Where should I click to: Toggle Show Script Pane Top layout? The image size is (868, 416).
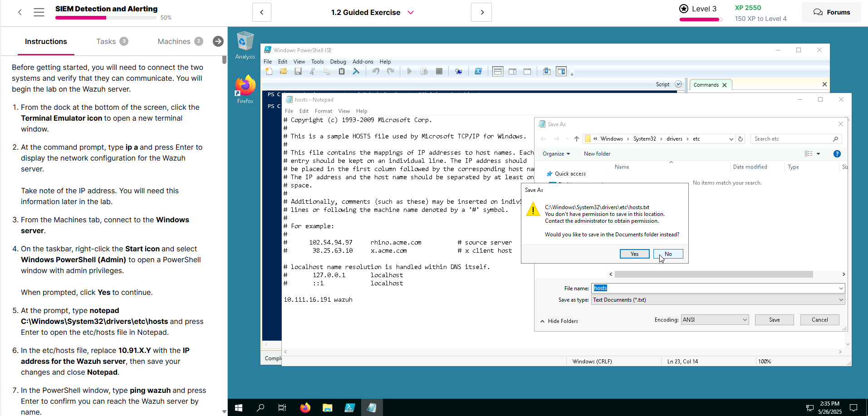[x=498, y=71]
